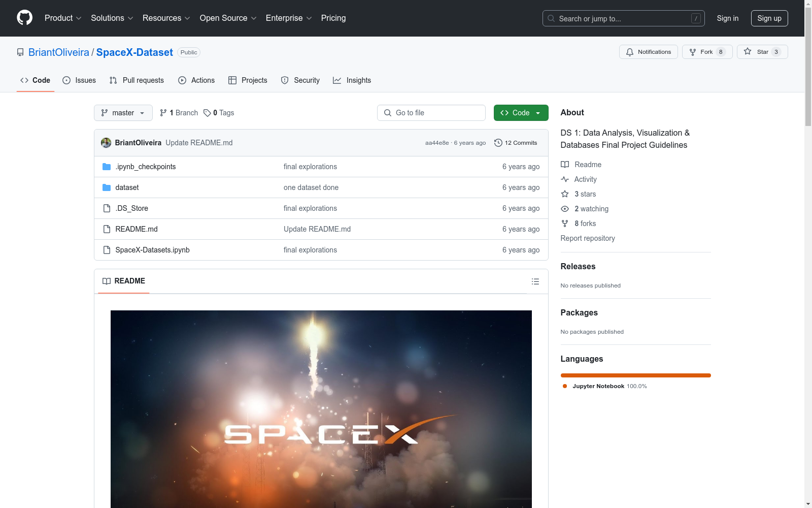Click the dataset folder icon
The height and width of the screenshot is (508, 812).
click(x=107, y=187)
